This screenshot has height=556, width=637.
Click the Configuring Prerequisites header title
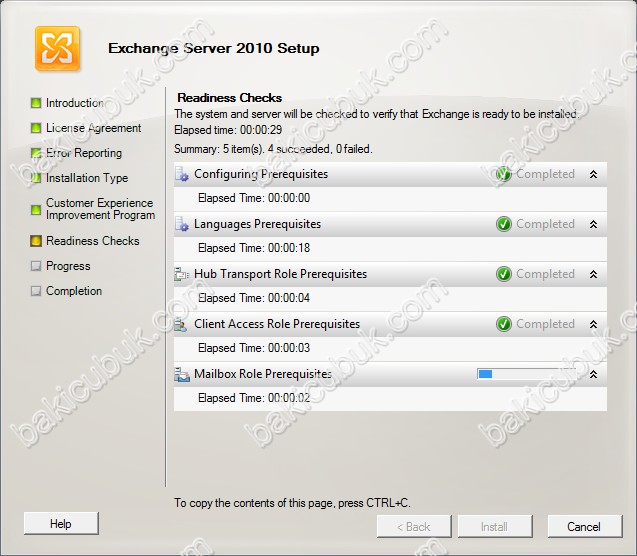pos(261,174)
